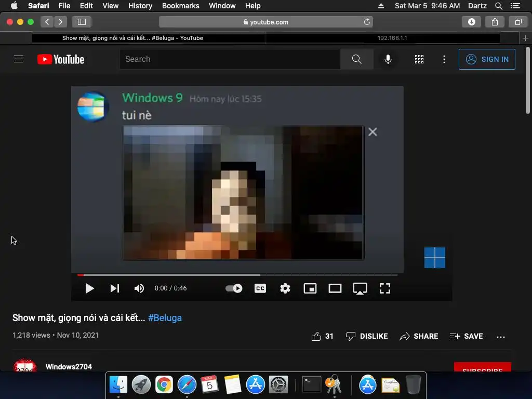Screen dimensions: 532x399
Task: Switch to the 192.168.1.1 tab
Action: (x=392, y=38)
